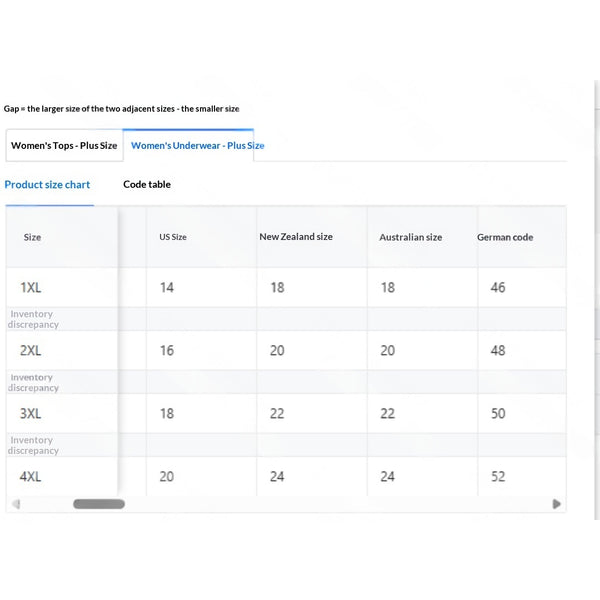600x600 pixels.
Task: Click the US Size column header
Action: [x=173, y=237]
